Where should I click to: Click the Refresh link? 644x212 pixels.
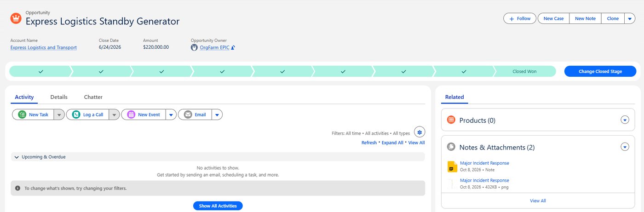click(369, 143)
